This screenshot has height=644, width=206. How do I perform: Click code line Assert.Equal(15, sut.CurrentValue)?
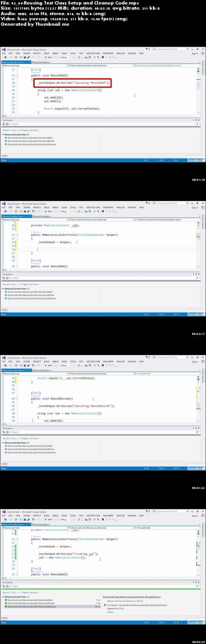72,109
